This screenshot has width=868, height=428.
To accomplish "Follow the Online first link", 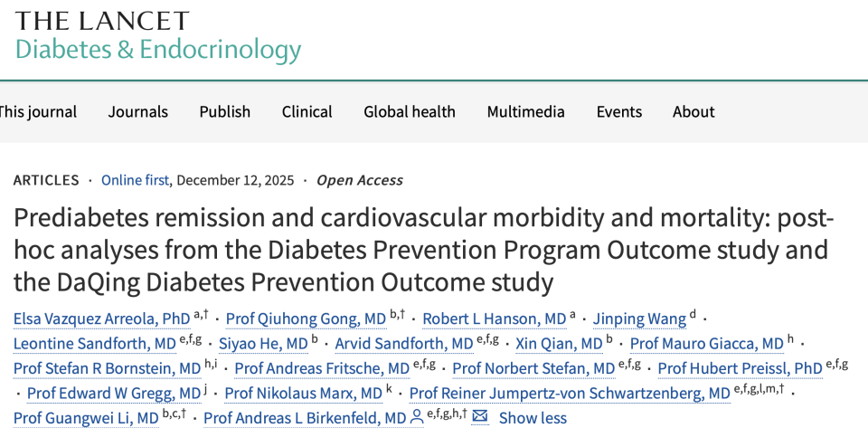I will click(135, 180).
